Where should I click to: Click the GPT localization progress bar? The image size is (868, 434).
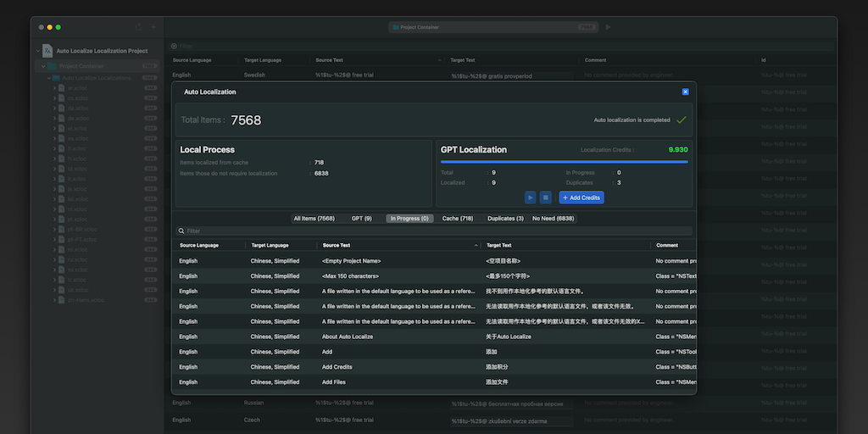click(x=564, y=161)
